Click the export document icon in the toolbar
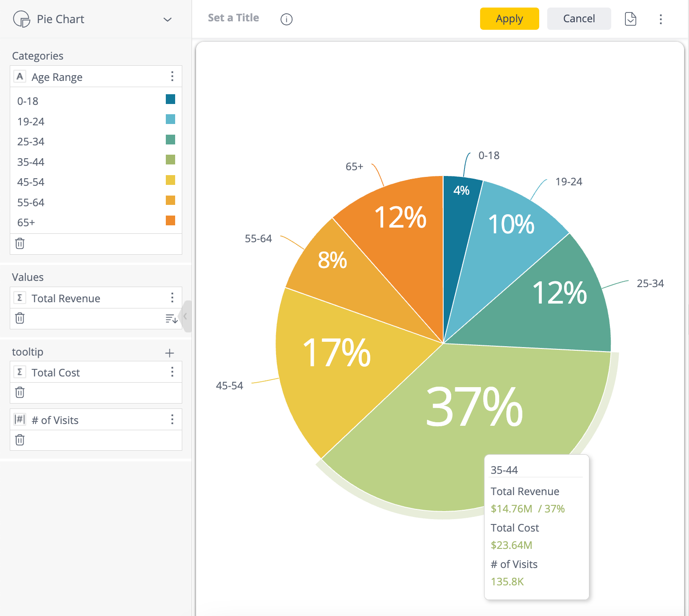This screenshot has height=616, width=689. pos(630,19)
